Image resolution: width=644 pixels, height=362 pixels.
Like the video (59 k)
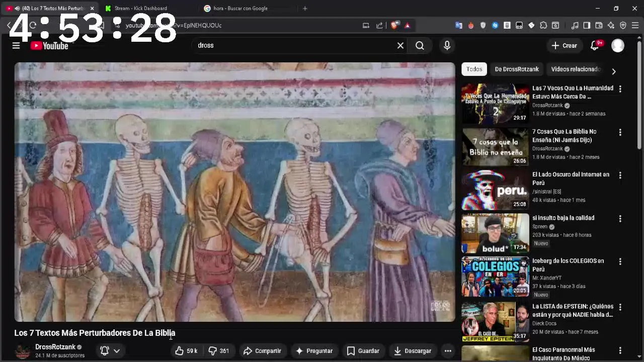pyautogui.click(x=186, y=351)
